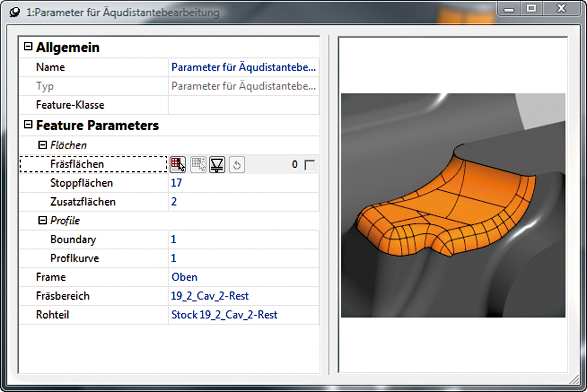Image resolution: width=587 pixels, height=392 pixels.
Task: Toggle the checkbox next to Fräsflächen count
Action: [x=310, y=165]
